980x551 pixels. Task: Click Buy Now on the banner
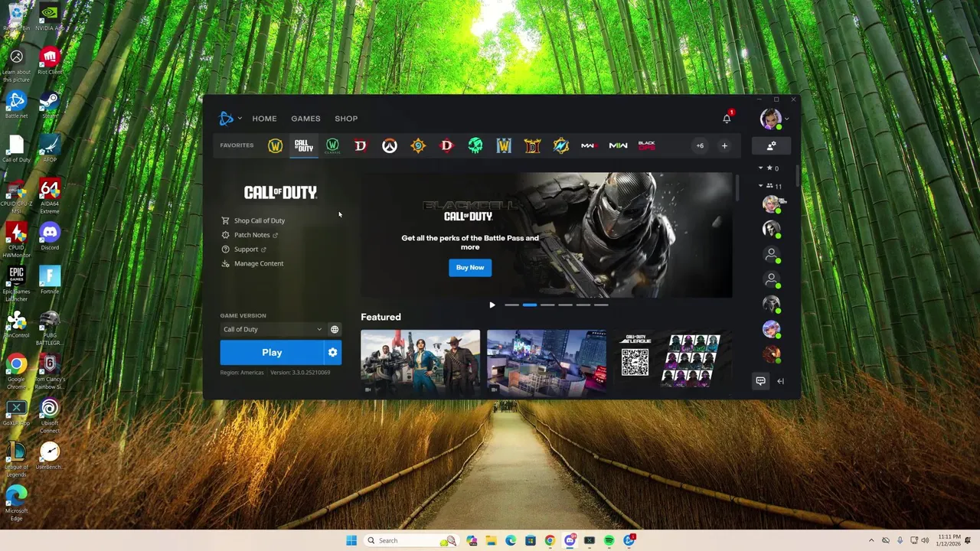[x=470, y=267]
